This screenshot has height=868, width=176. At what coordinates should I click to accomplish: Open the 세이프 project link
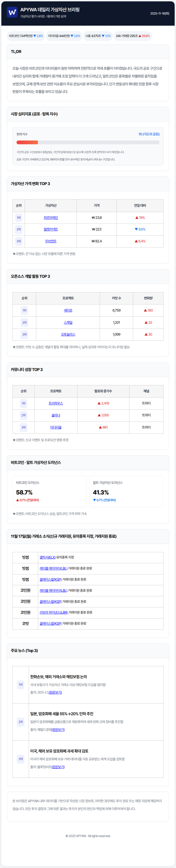point(68,310)
